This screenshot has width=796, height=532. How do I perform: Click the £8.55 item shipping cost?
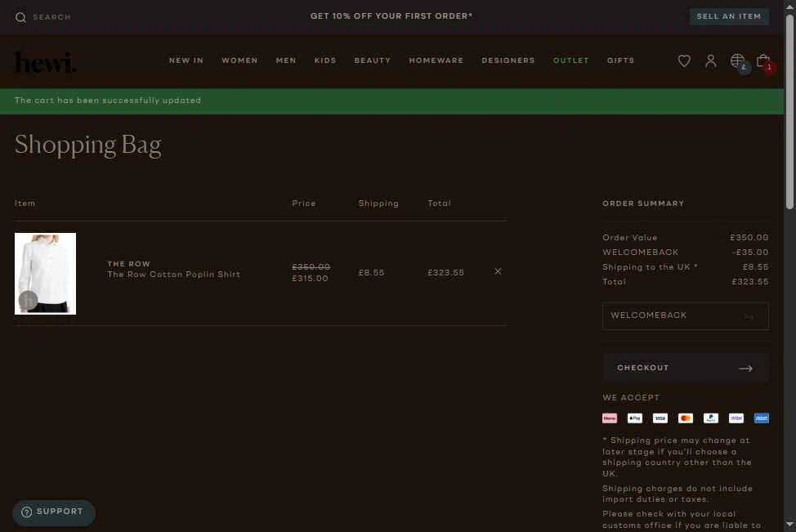372,273
